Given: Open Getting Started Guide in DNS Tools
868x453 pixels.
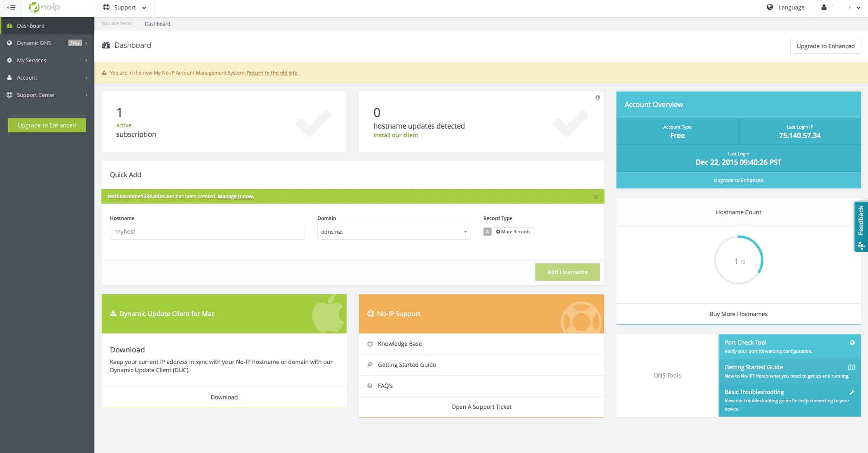Looking at the screenshot, I should click(790, 371).
